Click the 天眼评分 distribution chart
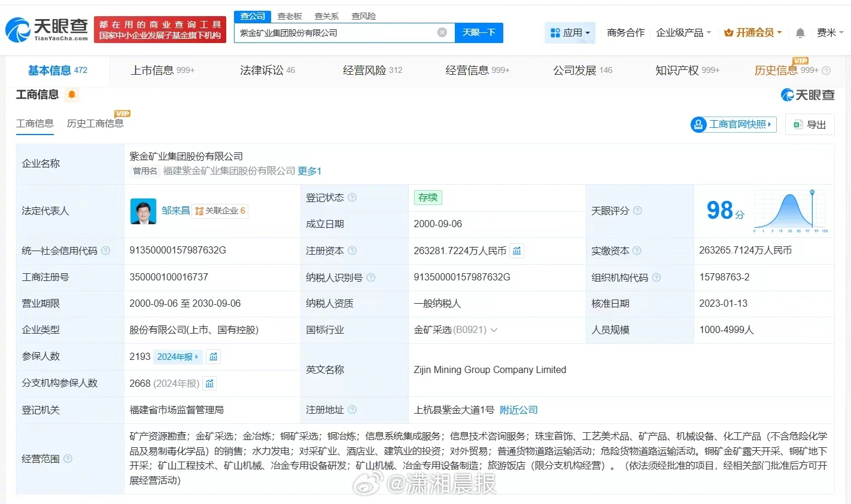The width and height of the screenshot is (851, 504). [791, 210]
